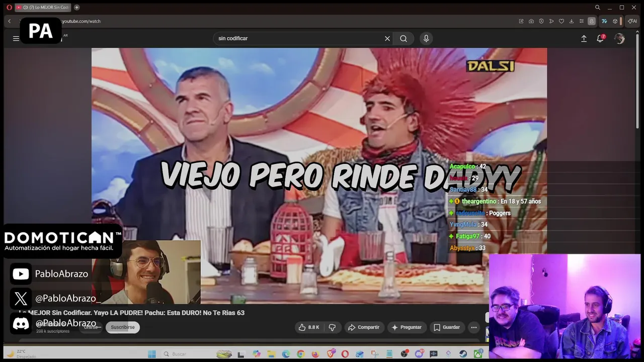Open the Windows Start menu
This screenshot has height=362, width=644.
pos(152,354)
